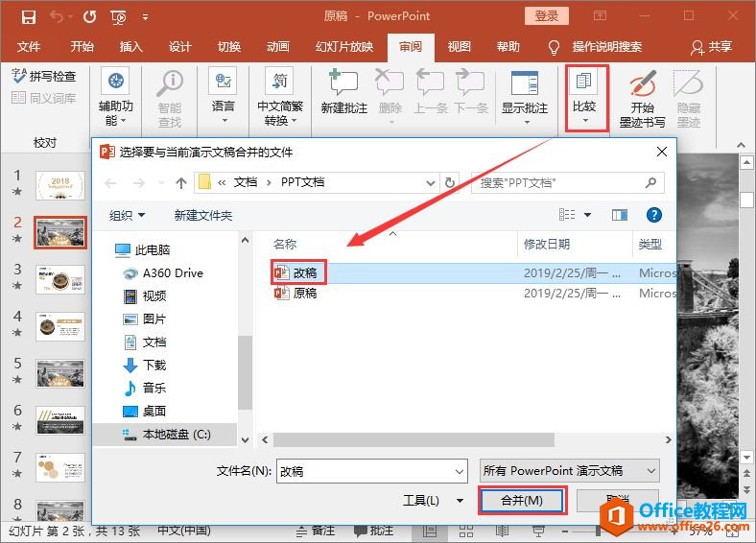Switch to the 帮助 ribbon tab
The height and width of the screenshot is (543, 756).
pos(508,47)
